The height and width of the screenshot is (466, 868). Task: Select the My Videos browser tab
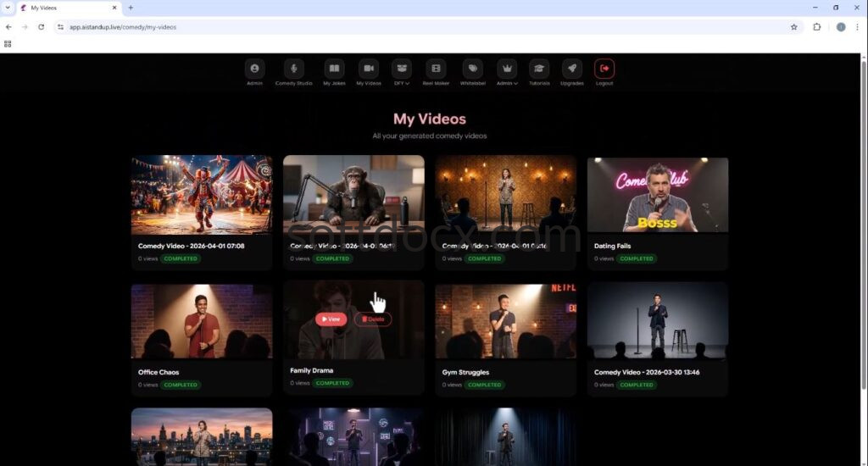coord(70,8)
